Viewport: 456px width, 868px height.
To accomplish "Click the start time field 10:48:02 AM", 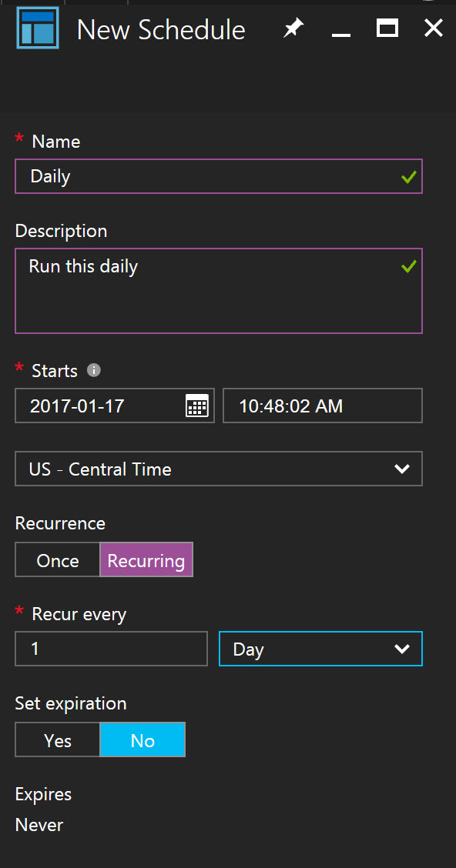I will [323, 406].
